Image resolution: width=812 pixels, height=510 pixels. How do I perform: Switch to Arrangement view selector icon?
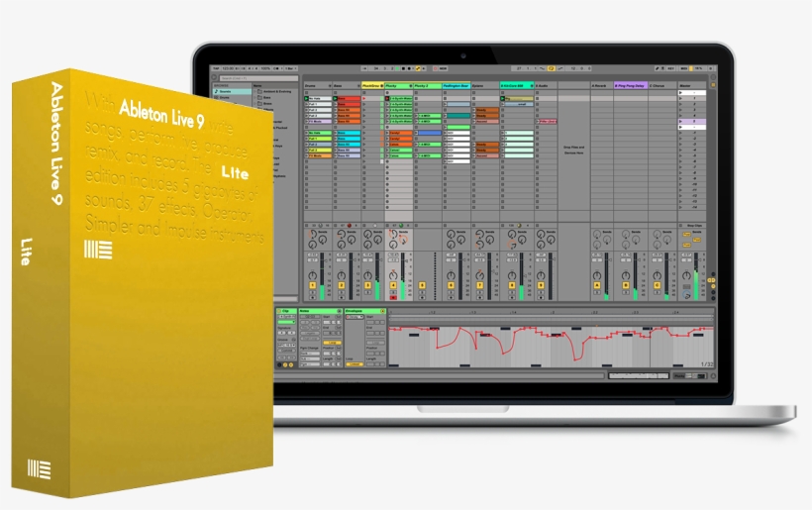(x=713, y=77)
